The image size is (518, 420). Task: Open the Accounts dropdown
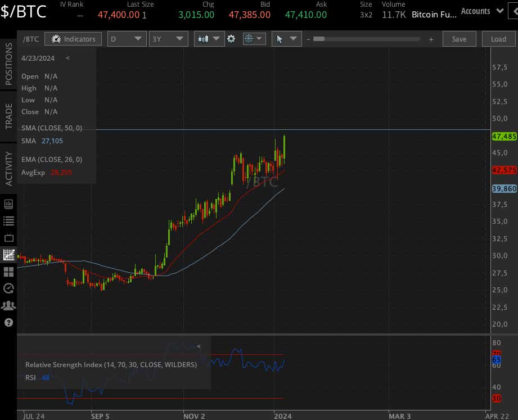click(481, 11)
